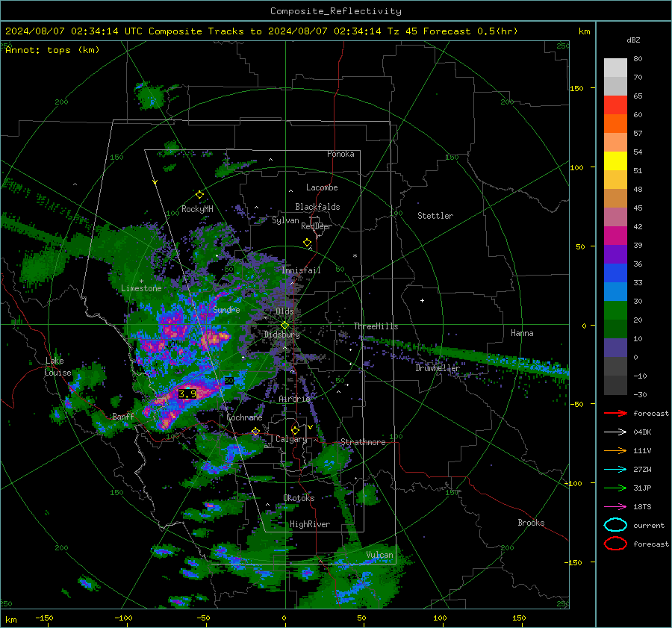Click the 3.9 storm top annotation
The image size is (672, 628).
tap(187, 394)
